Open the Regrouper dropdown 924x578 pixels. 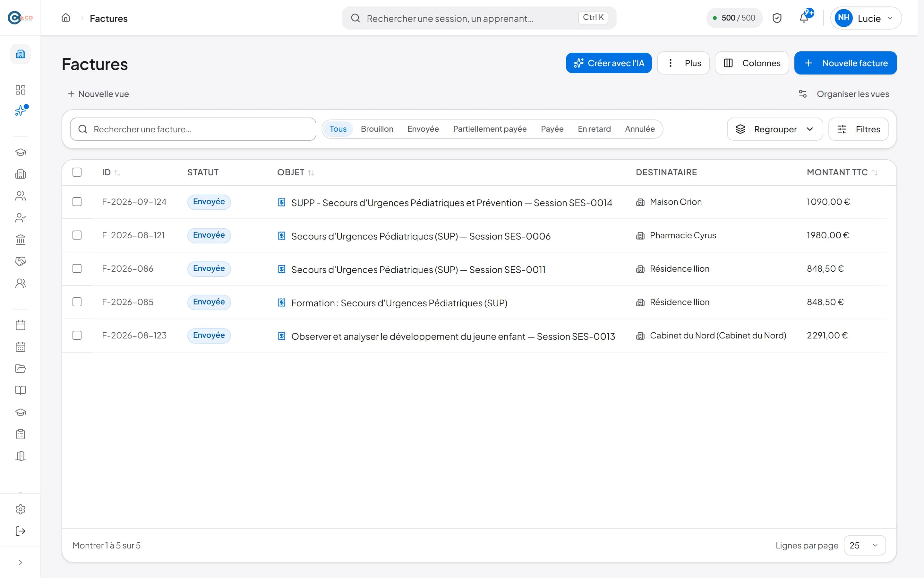775,129
